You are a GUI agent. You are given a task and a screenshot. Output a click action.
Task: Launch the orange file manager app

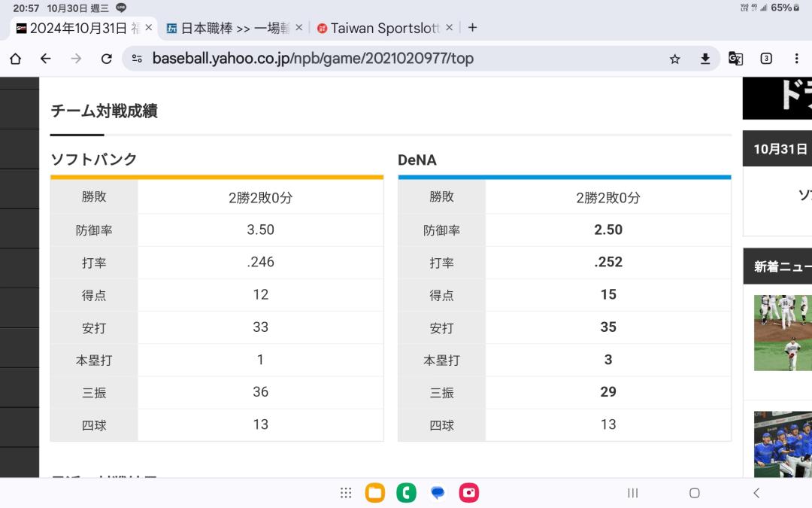click(375, 493)
